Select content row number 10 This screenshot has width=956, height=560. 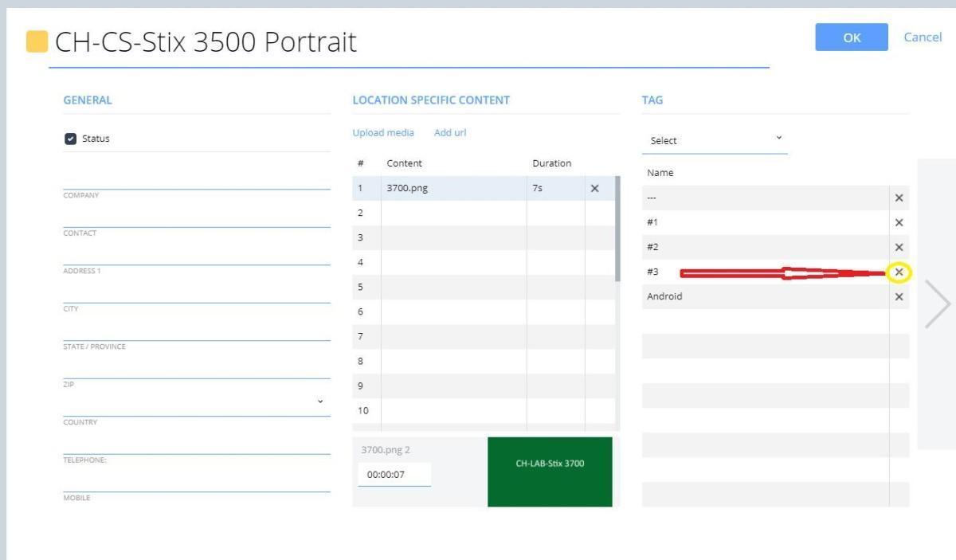point(484,411)
